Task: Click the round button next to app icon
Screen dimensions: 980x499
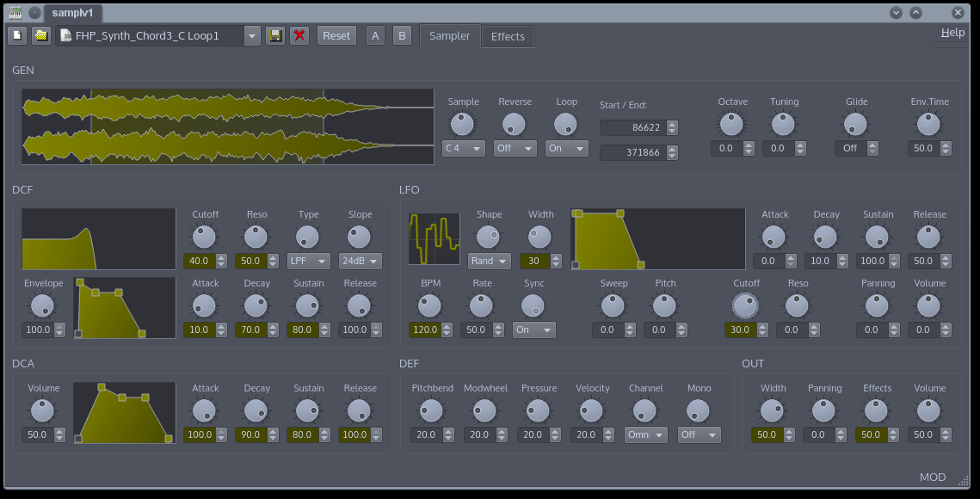Action: pyautogui.click(x=35, y=13)
